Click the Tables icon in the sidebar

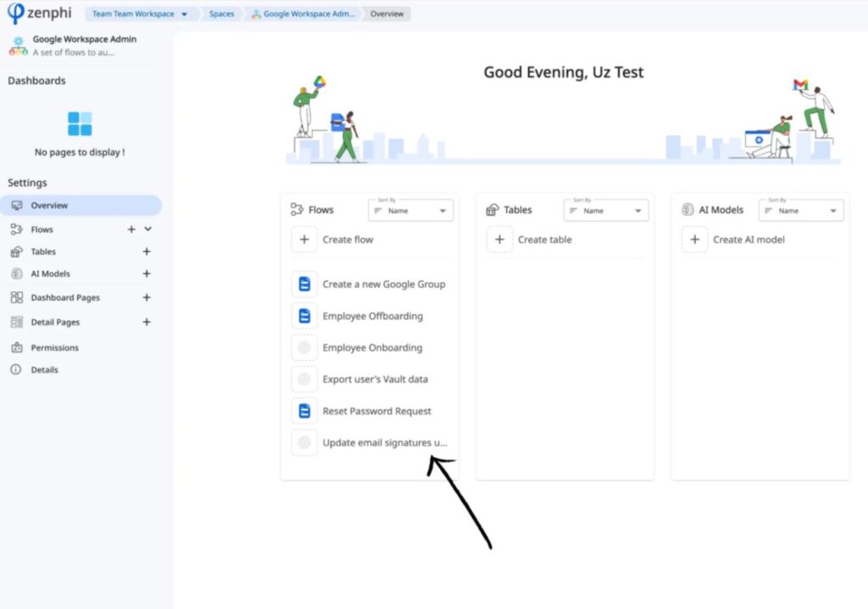point(17,252)
